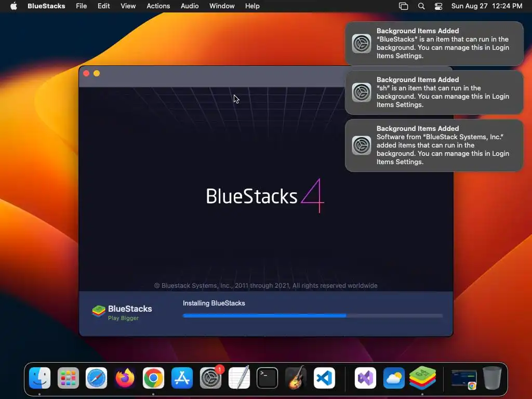Open the Audio menu
This screenshot has width=532, height=399.
tap(190, 6)
